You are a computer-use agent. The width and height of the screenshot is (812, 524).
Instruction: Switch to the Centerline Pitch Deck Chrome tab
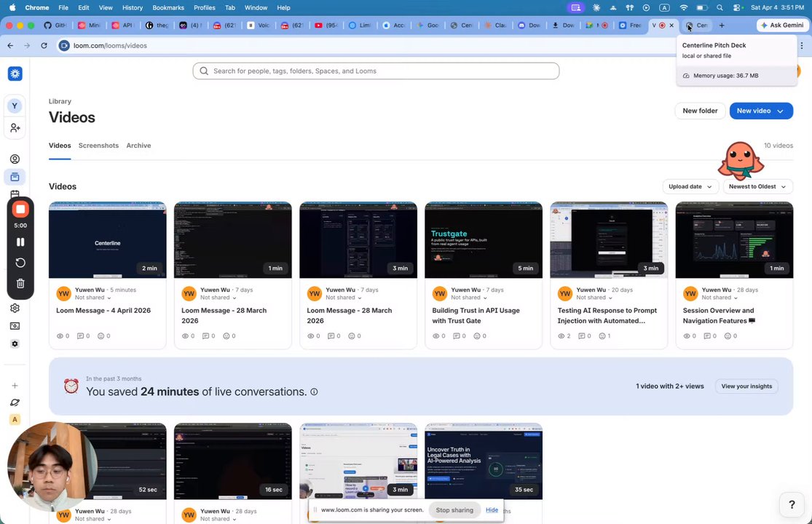pos(698,25)
